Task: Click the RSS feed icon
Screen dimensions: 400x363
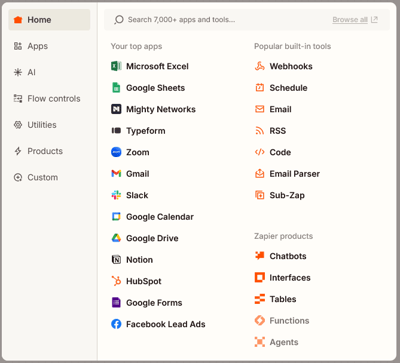Action: point(260,131)
